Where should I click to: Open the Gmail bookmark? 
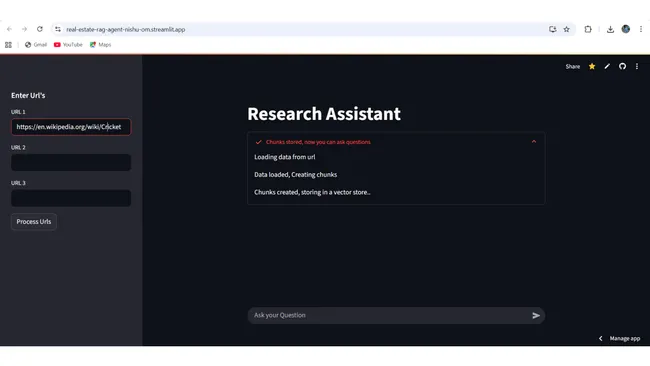pyautogui.click(x=36, y=45)
